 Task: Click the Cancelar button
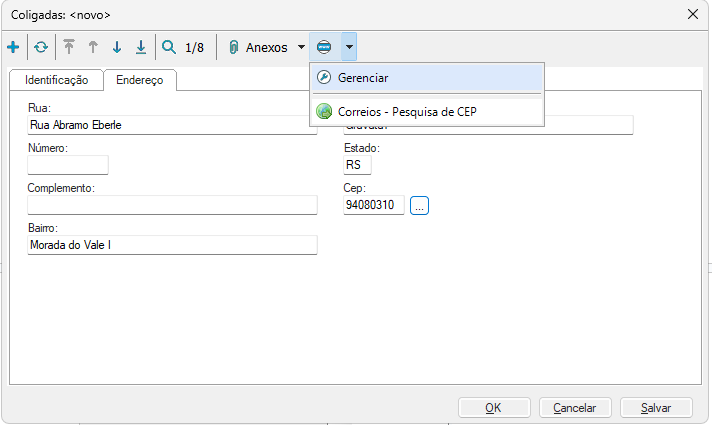(x=574, y=407)
